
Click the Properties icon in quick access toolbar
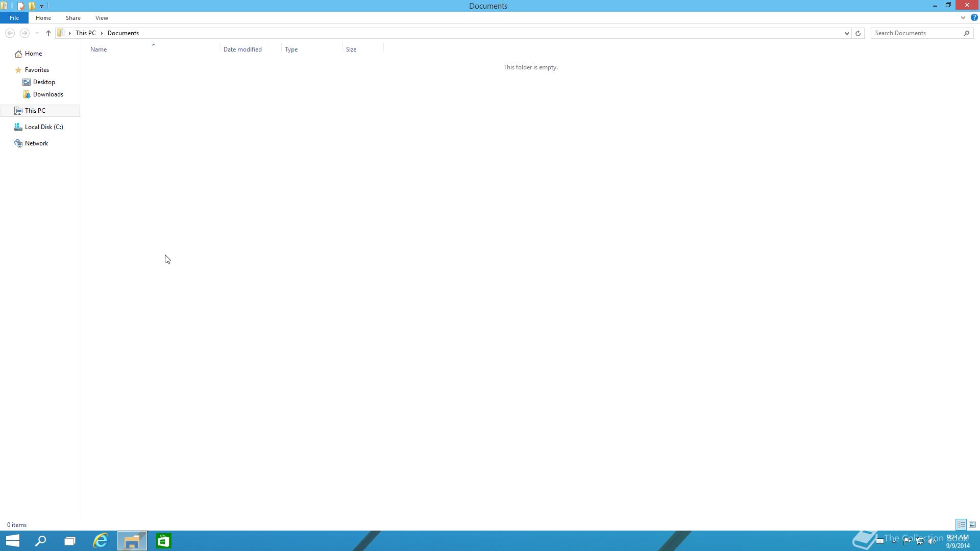coord(20,6)
